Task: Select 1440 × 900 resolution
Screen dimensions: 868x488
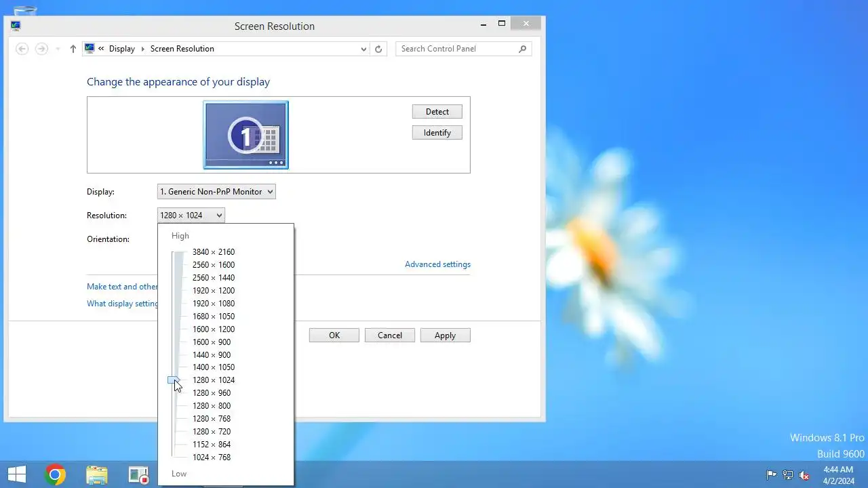Action: [212, 355]
